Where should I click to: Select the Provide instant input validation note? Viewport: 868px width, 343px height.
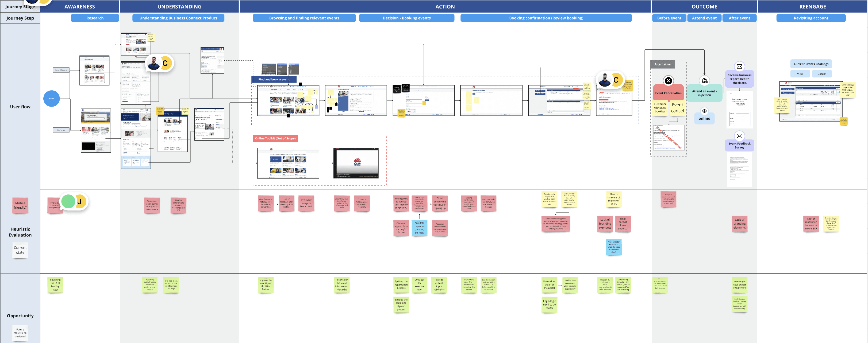pos(439,284)
